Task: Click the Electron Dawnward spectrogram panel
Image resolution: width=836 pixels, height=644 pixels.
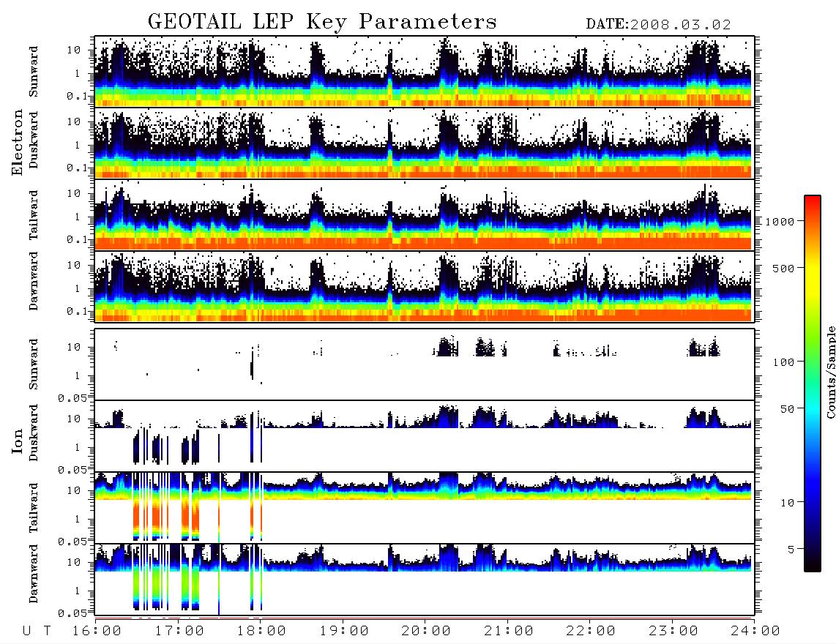Action: tap(425, 286)
